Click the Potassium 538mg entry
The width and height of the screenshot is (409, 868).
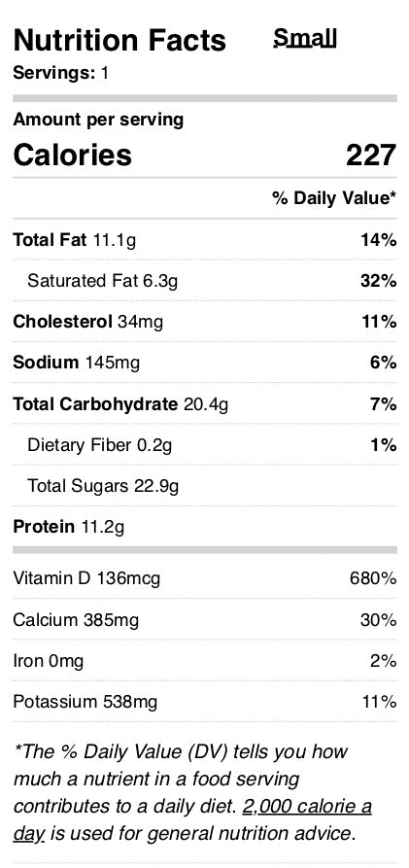pyautogui.click(x=85, y=702)
